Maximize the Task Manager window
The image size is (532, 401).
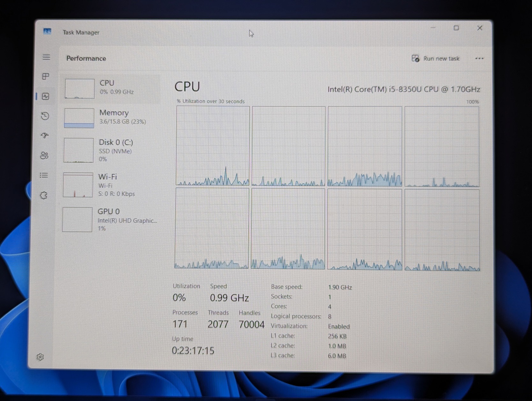pos(456,28)
